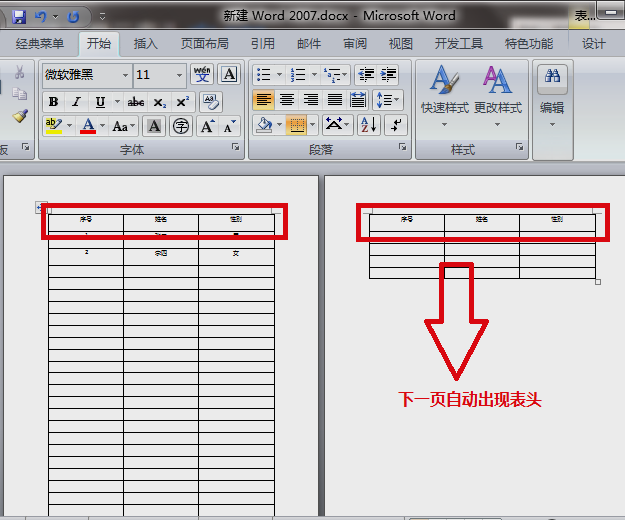Toggle superscript formatting
Image resolution: width=625 pixels, height=520 pixels.
pos(183,102)
